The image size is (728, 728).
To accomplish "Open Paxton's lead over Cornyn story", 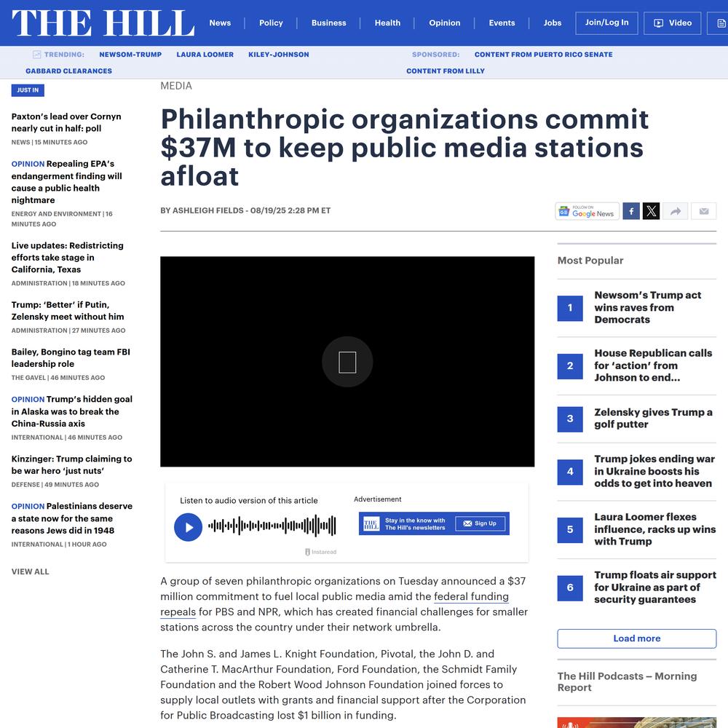I will tap(66, 122).
